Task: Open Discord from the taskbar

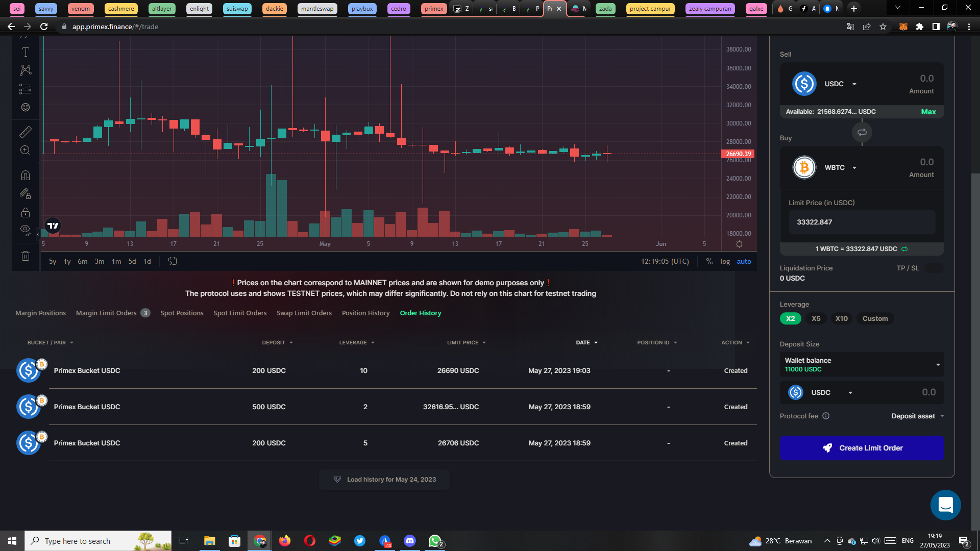Action: click(x=410, y=541)
